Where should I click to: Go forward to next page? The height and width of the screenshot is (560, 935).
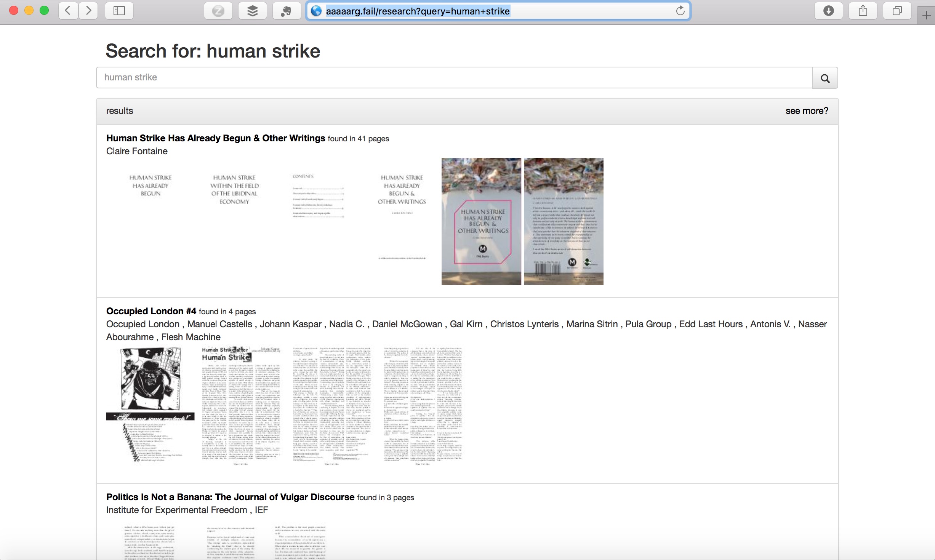tap(88, 11)
